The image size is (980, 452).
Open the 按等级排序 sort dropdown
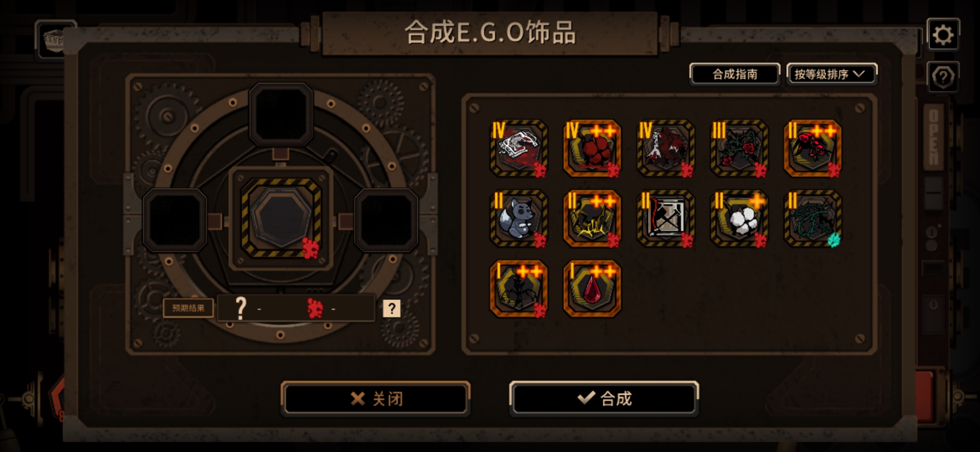click(831, 74)
